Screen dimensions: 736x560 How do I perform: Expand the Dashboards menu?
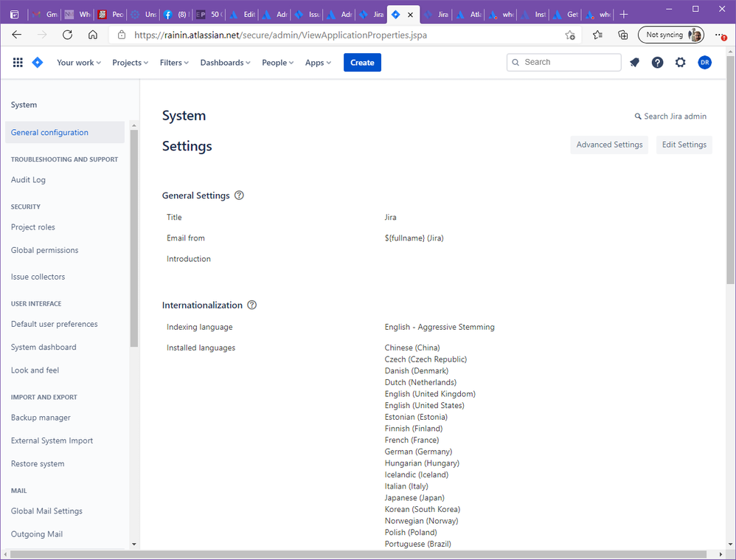click(226, 63)
